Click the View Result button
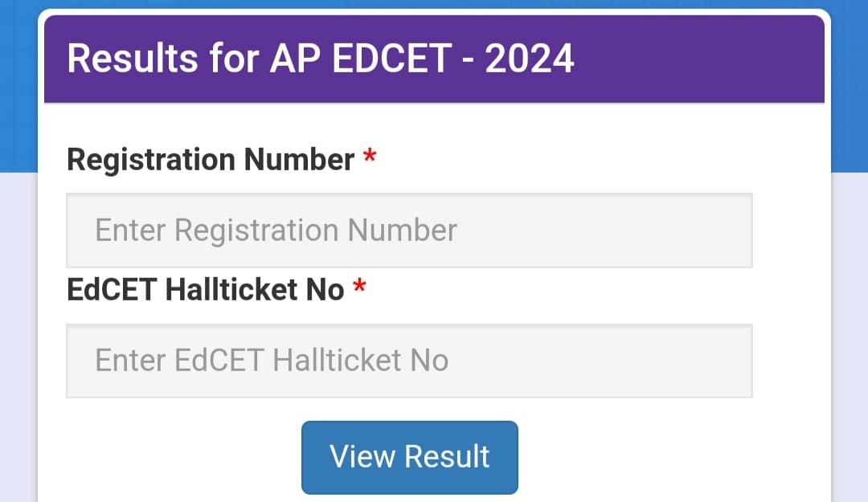868x502 pixels. pos(410,457)
